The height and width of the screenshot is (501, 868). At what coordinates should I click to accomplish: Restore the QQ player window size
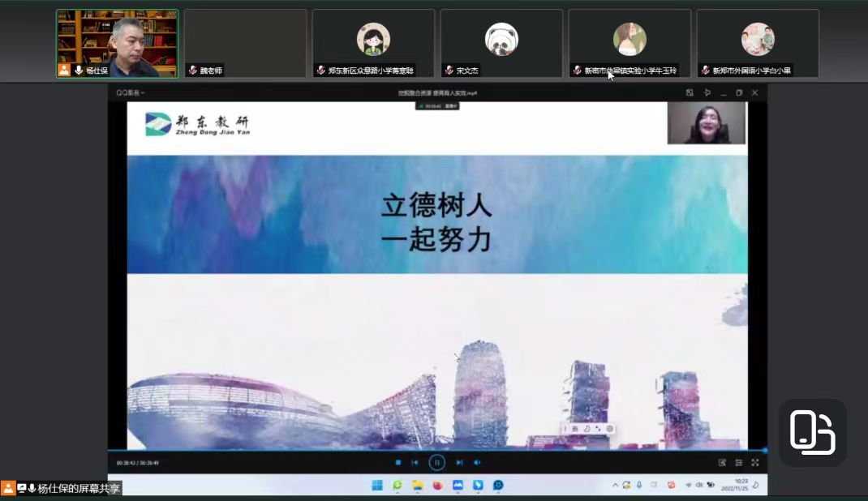(739, 93)
